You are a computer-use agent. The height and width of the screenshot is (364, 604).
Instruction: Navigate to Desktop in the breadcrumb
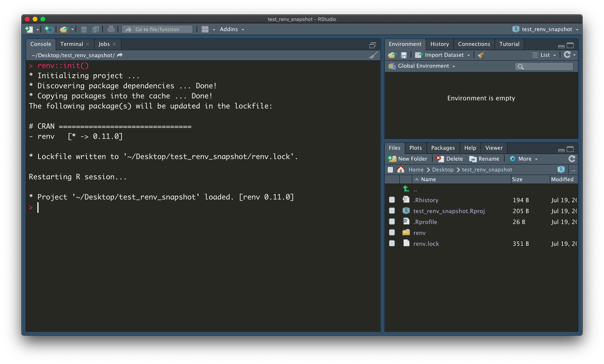coord(443,170)
